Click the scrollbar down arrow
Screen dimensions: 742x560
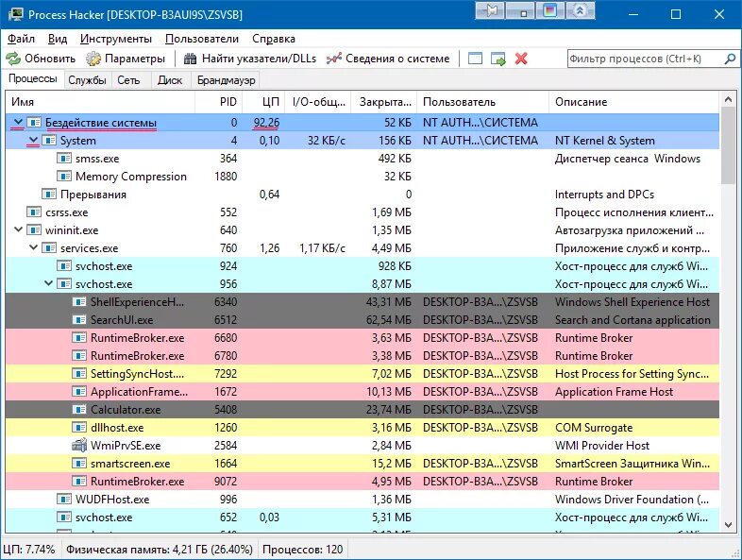[728, 525]
